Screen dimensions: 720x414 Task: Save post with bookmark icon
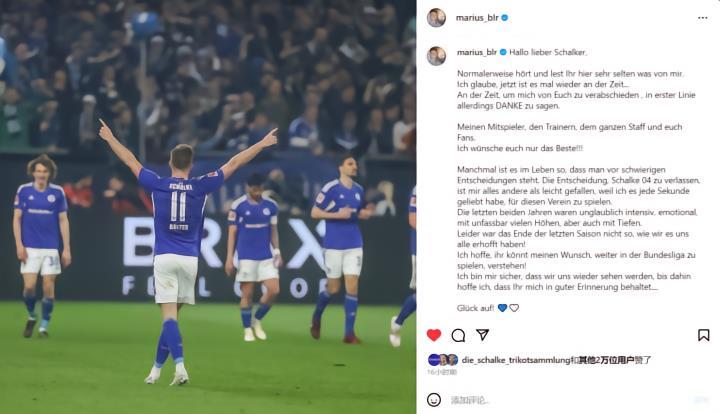(703, 335)
